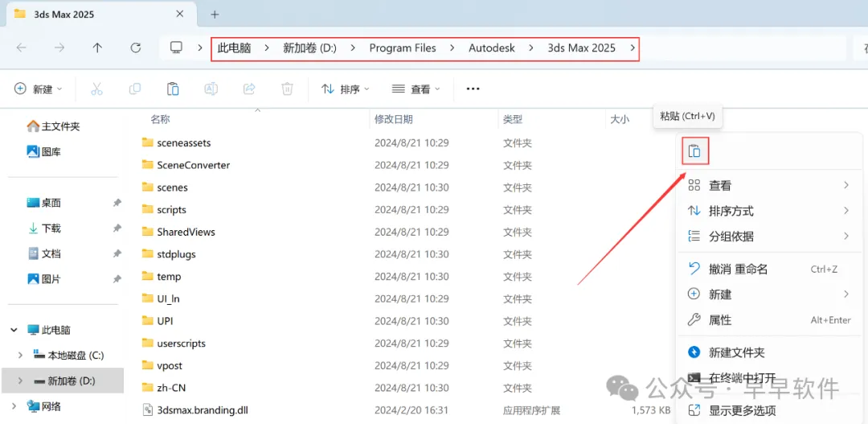
Task: Click the Paste icon in context menu
Action: click(x=695, y=150)
